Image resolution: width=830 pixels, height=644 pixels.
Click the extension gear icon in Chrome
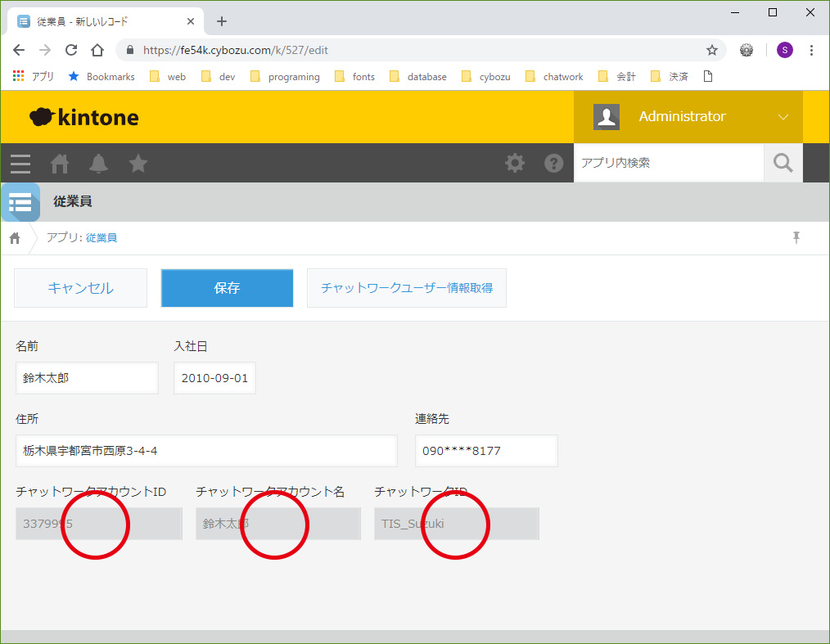[x=747, y=50]
